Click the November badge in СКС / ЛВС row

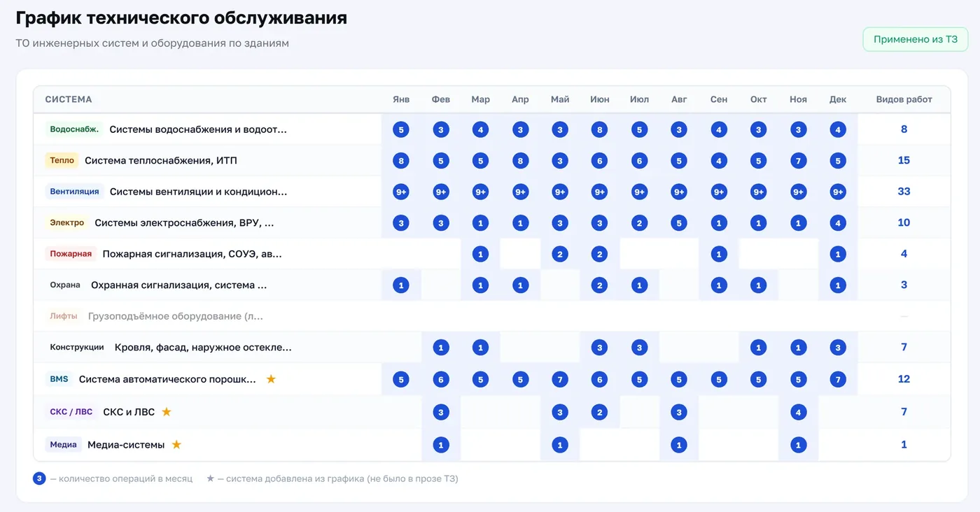point(798,412)
